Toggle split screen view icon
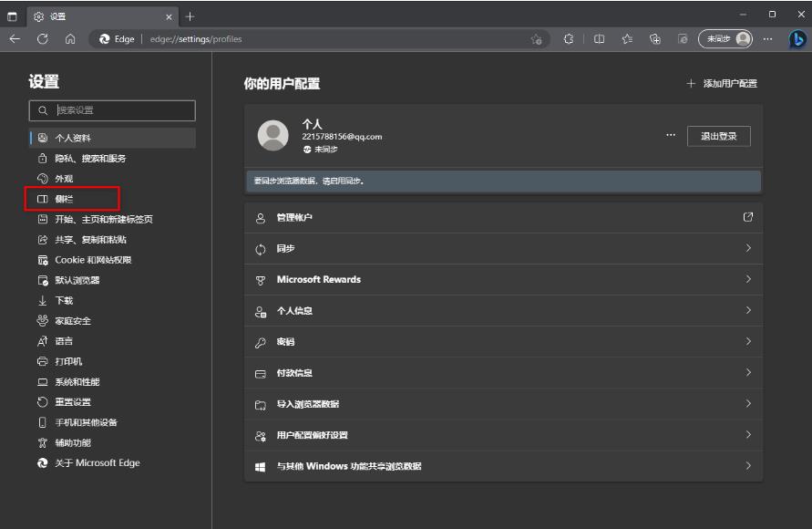Image resolution: width=812 pixels, height=529 pixels. click(599, 39)
